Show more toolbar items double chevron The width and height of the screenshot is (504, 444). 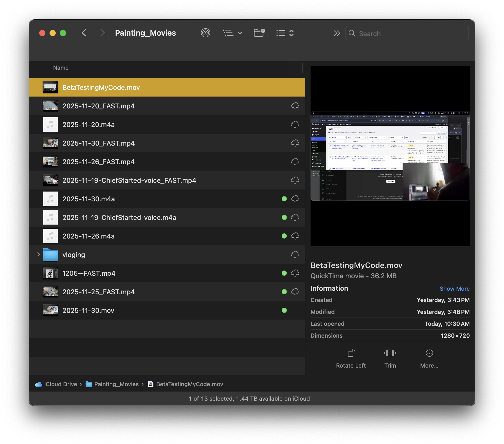(337, 33)
